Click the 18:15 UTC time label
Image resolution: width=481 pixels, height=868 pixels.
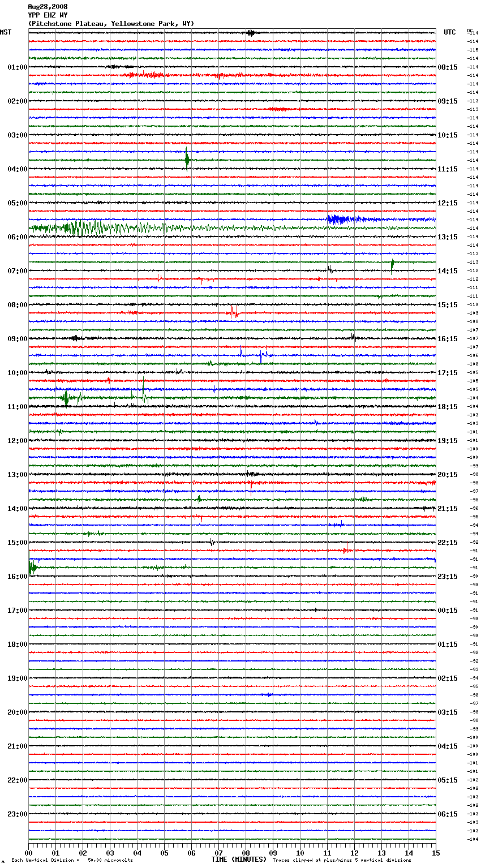pos(448,407)
